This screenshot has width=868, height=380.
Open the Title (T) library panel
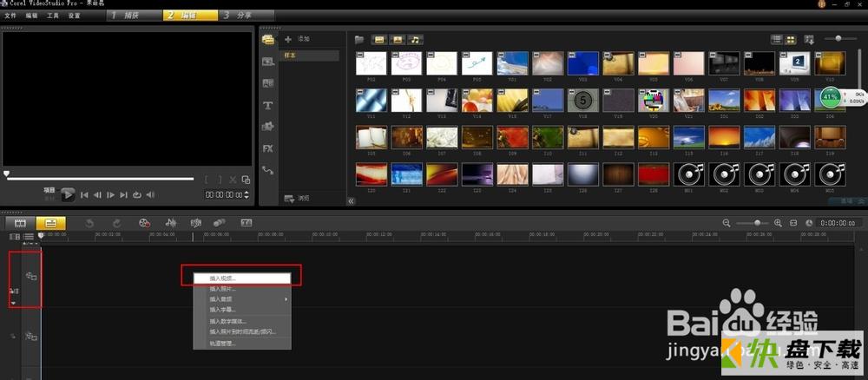pos(268,105)
